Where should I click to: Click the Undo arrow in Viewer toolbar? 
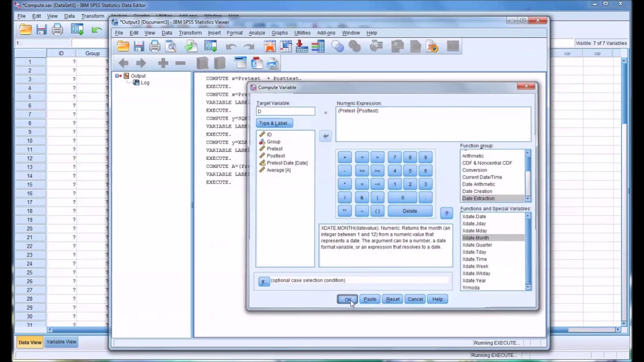coord(231,47)
